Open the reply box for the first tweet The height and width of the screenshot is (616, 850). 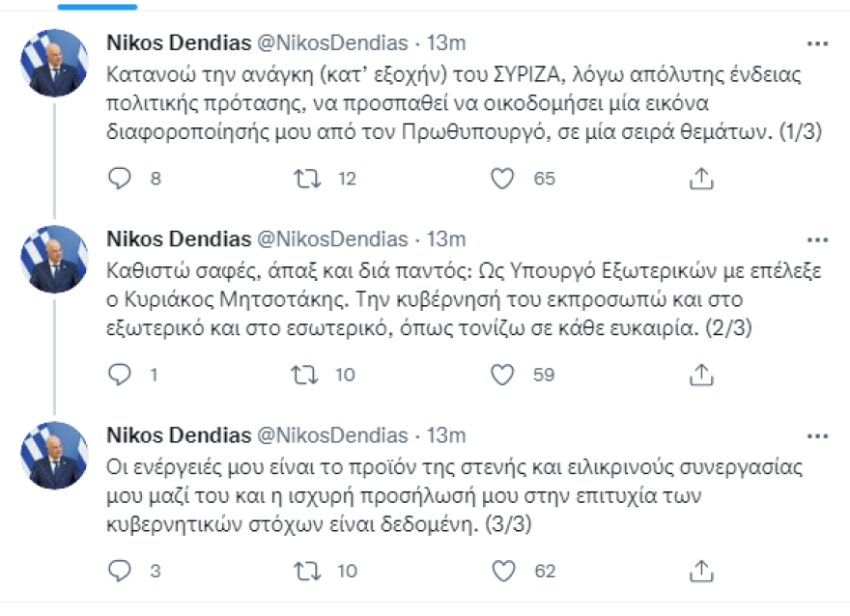pos(118,178)
